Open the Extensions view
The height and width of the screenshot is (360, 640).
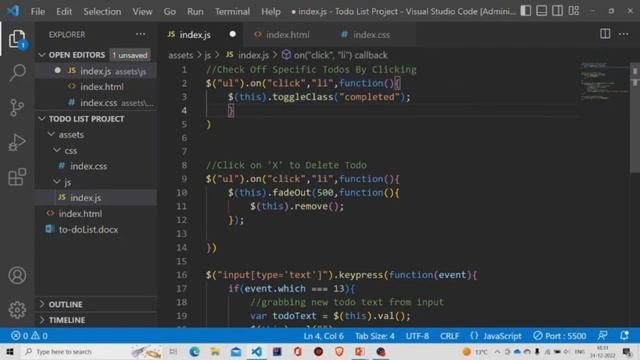(17, 177)
